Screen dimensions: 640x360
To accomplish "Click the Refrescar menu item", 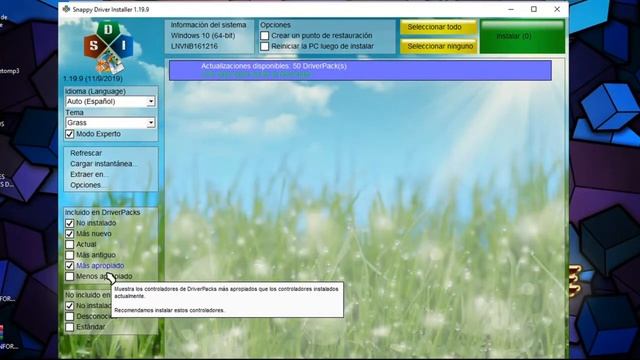I will (x=86, y=153).
